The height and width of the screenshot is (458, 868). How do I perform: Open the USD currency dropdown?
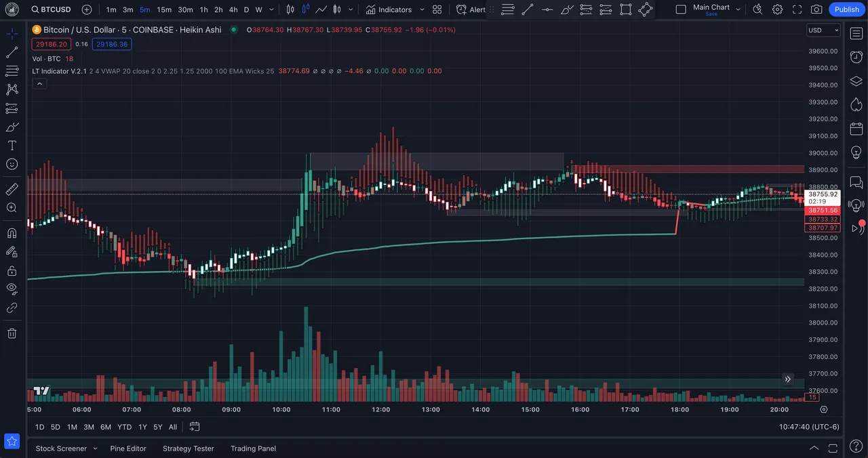point(823,30)
